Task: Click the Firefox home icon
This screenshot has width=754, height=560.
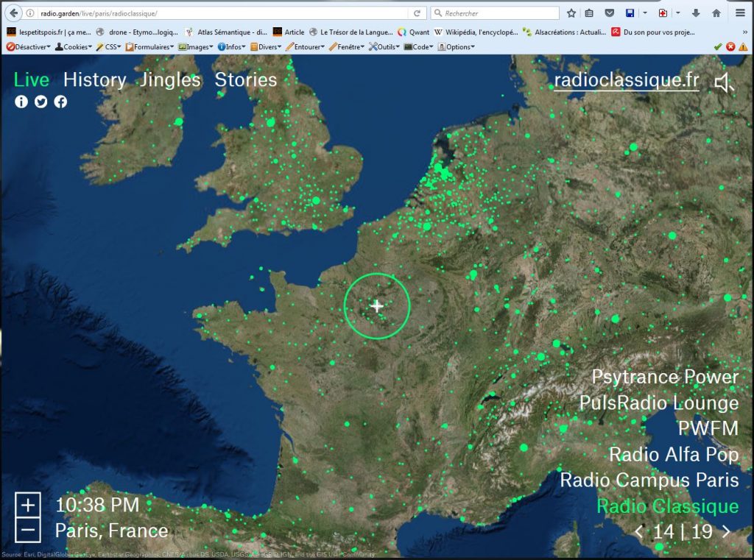Action: click(x=716, y=13)
